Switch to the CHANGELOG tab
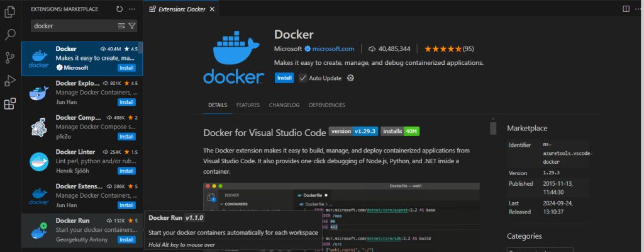Image resolution: width=644 pixels, height=252 pixels. 284,105
